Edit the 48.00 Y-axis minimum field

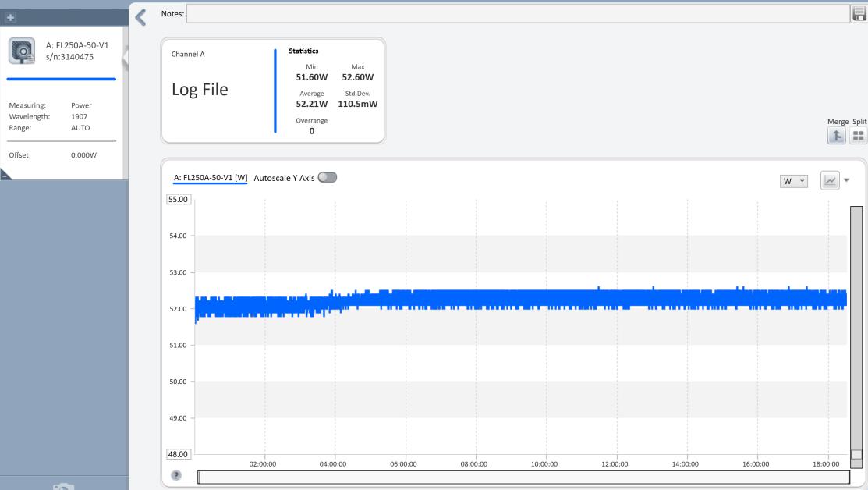point(179,454)
